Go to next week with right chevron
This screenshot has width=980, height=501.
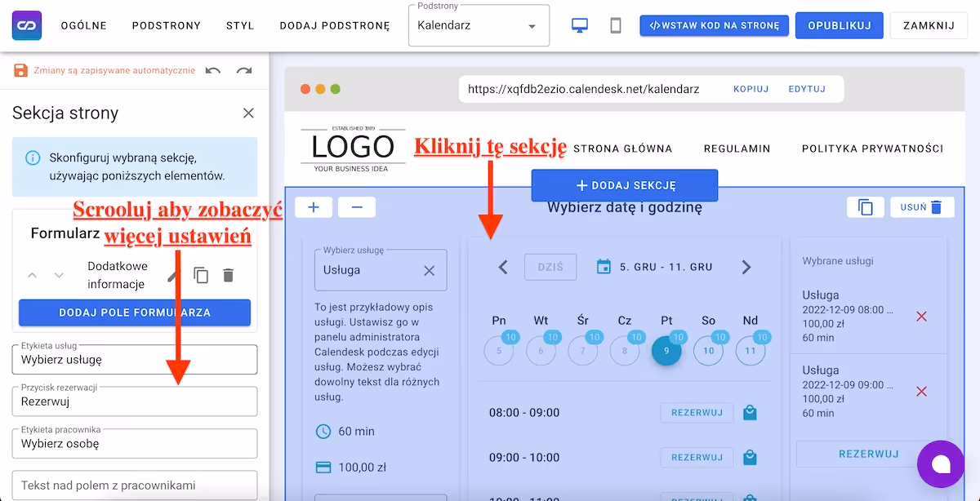click(746, 267)
